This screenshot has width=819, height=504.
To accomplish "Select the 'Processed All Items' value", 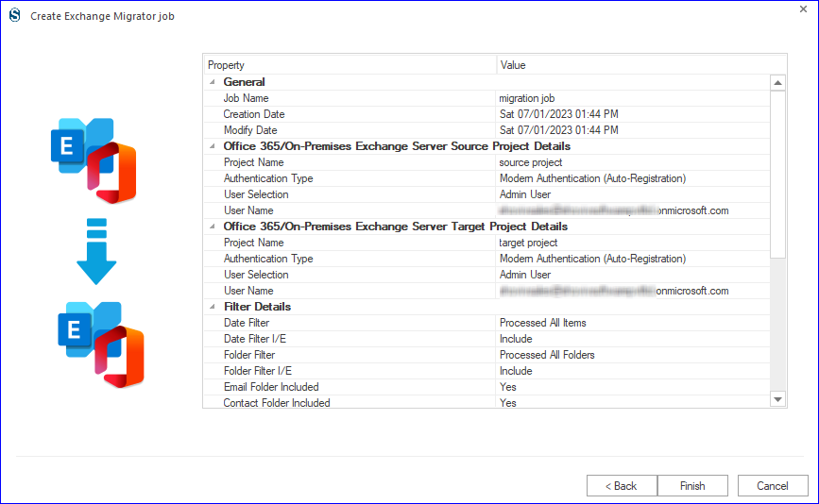I will point(542,323).
